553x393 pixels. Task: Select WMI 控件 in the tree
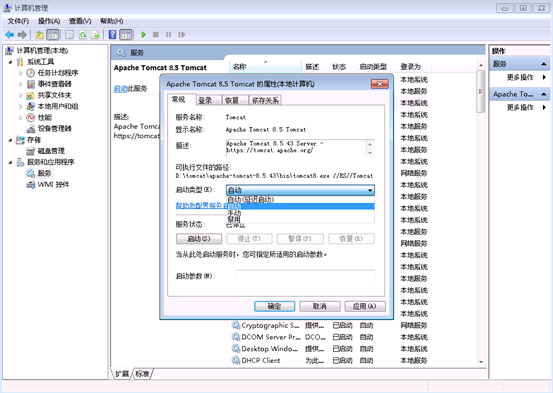[53, 184]
